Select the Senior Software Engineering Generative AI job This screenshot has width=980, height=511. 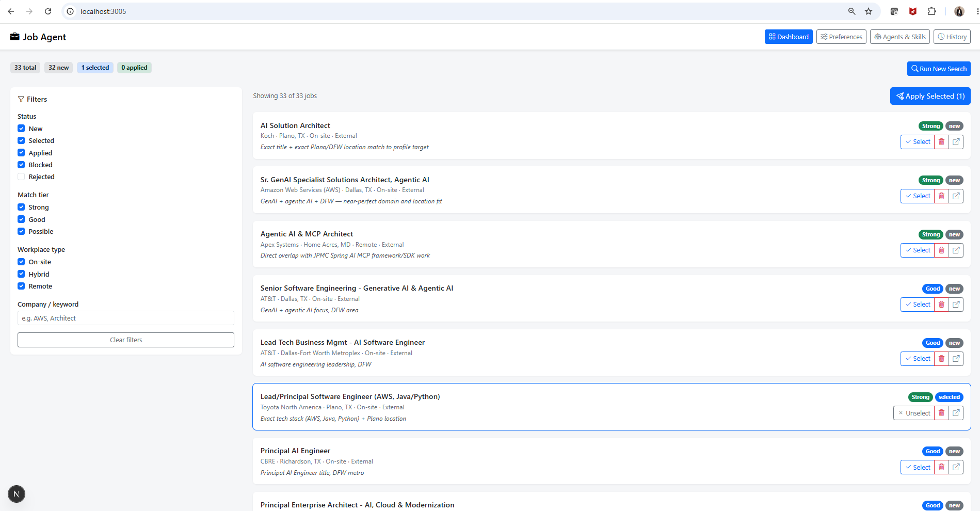[918, 305]
